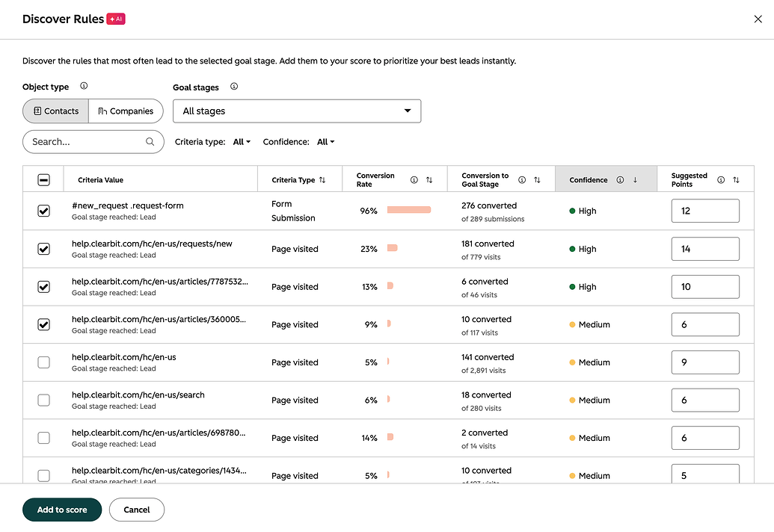
Task: Select 'help.clearbit.com/hc/en-us/requests/new' criteria text
Action: pos(152,244)
